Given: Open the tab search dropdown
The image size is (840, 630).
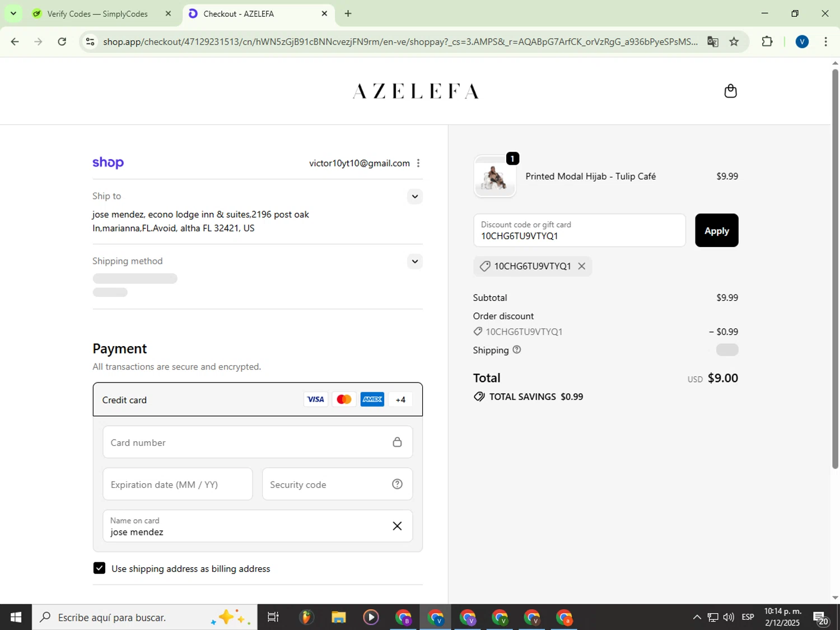Looking at the screenshot, I should click(13, 13).
